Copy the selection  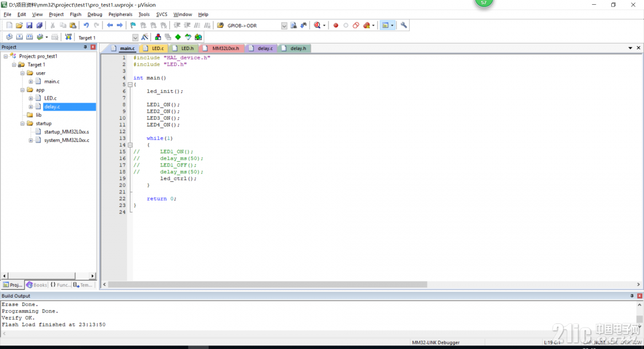(x=63, y=26)
